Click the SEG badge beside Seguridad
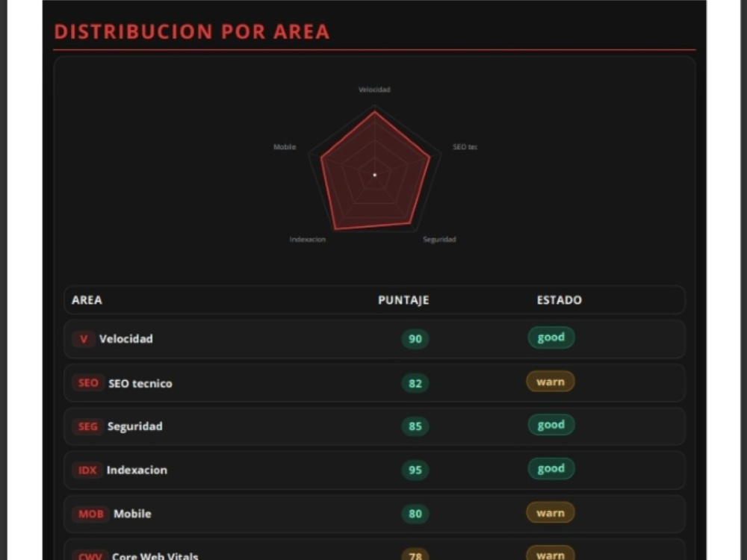 [x=87, y=426]
